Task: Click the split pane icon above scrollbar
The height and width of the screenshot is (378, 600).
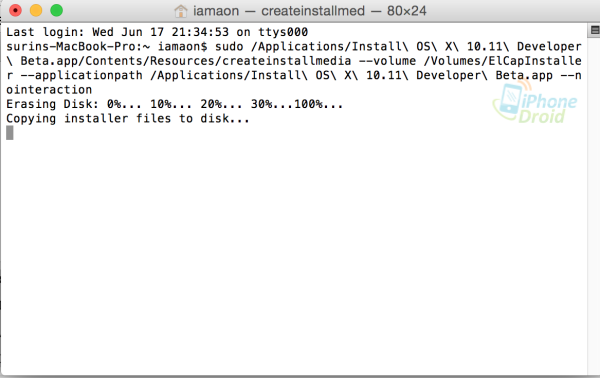Action: (x=595, y=30)
